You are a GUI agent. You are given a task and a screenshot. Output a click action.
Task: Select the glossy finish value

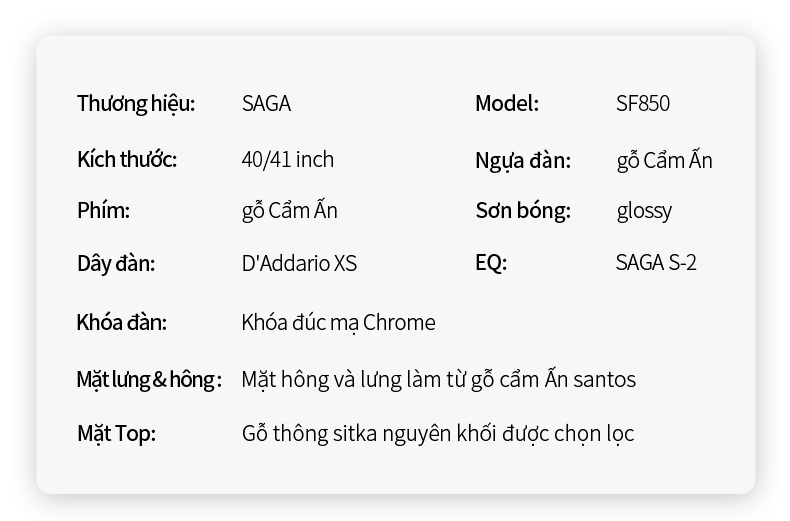tap(644, 212)
